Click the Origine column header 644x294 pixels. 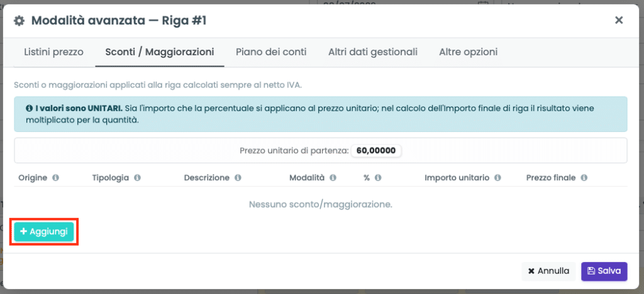33,178
